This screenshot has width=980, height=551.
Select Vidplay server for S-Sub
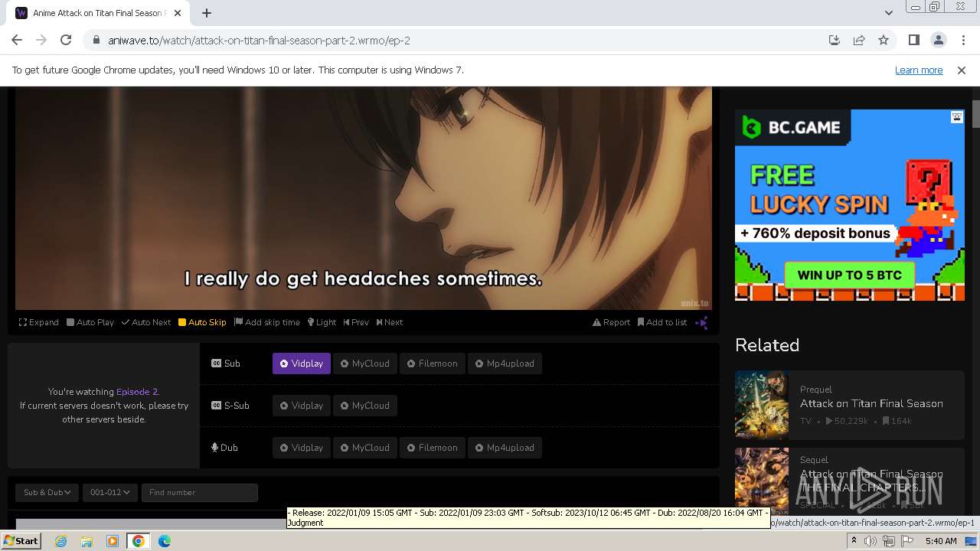click(302, 406)
